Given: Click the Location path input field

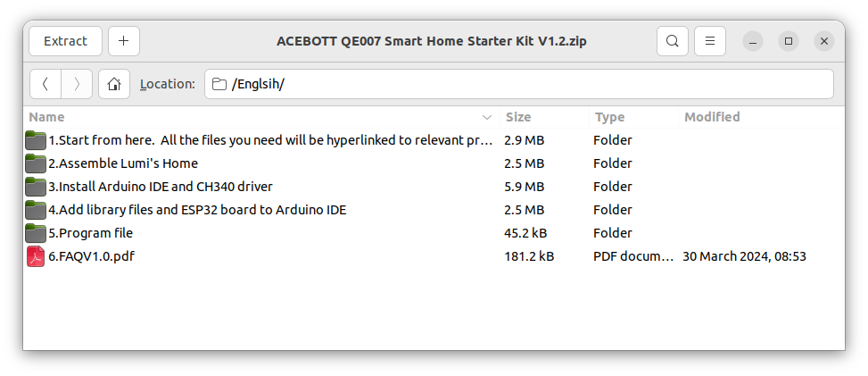Looking at the screenshot, I should point(518,84).
